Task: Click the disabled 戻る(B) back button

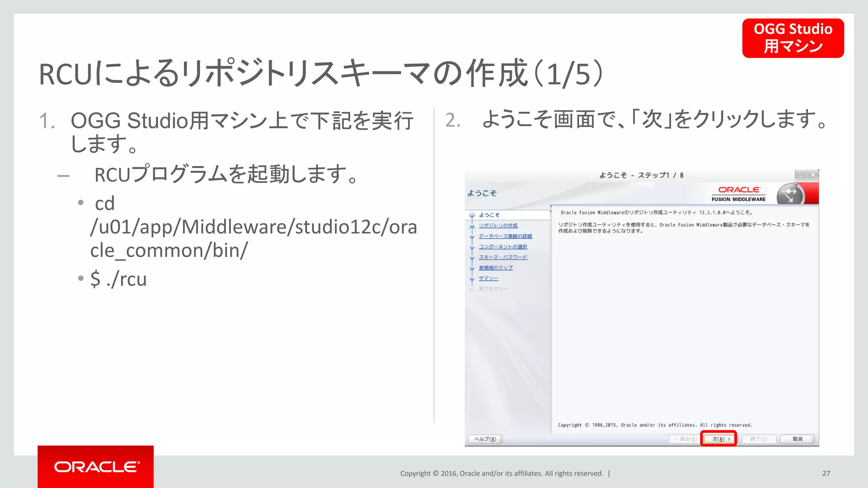Action: pos(685,439)
